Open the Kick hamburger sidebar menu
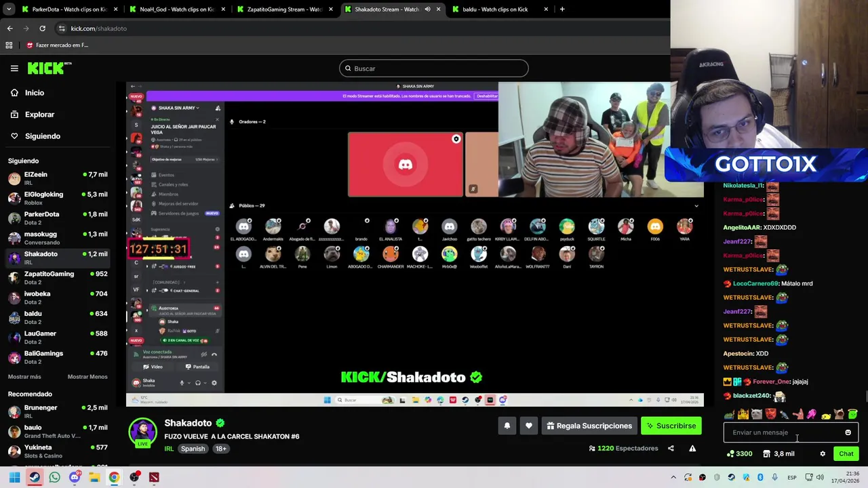This screenshot has width=868, height=488. (14, 68)
